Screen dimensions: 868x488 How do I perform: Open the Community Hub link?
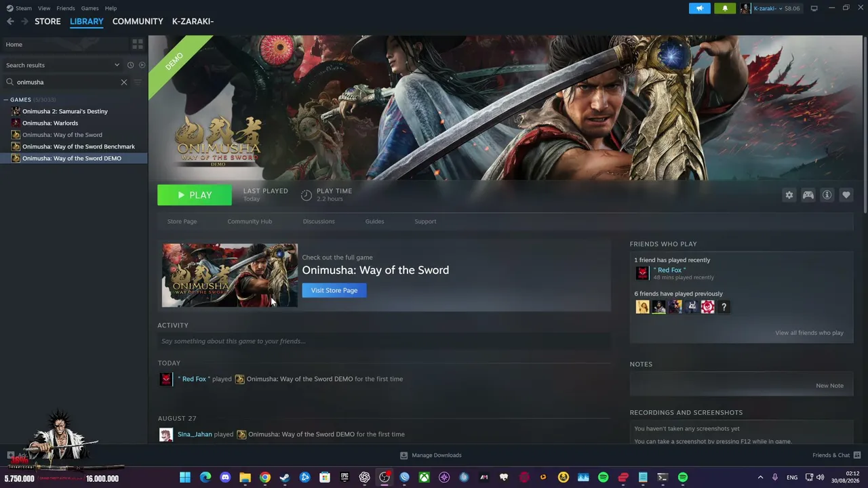click(x=250, y=222)
